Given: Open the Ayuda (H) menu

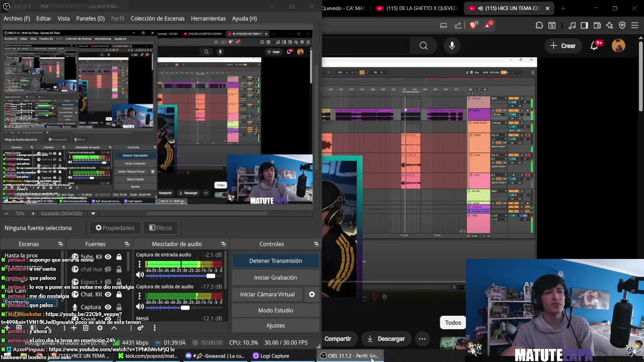Looking at the screenshot, I should pyautogui.click(x=245, y=18).
